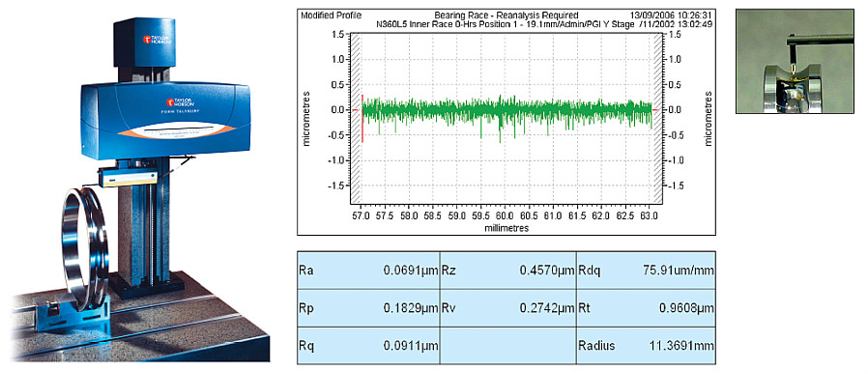Select the Rt 0.9608µm cell
868x372 pixels.
(x=646, y=307)
